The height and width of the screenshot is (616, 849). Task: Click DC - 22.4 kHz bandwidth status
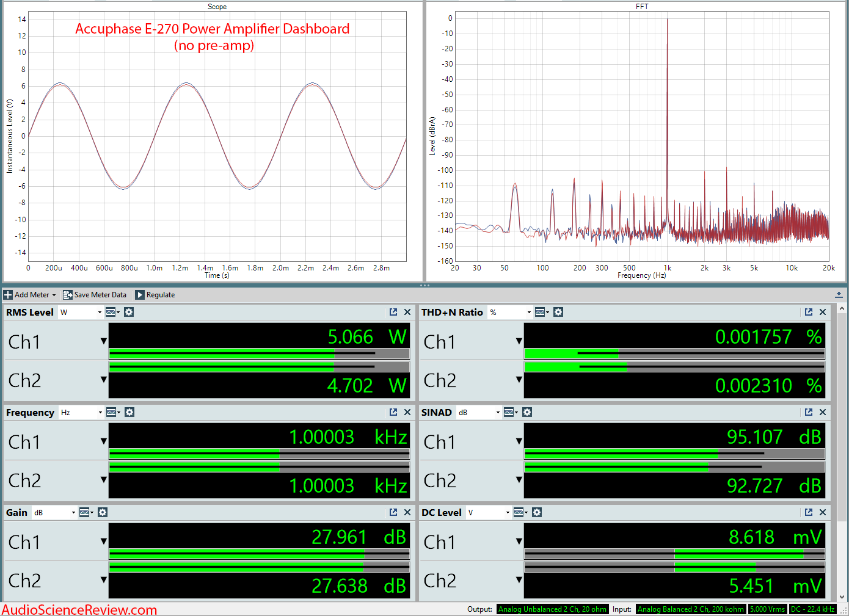tap(812, 609)
